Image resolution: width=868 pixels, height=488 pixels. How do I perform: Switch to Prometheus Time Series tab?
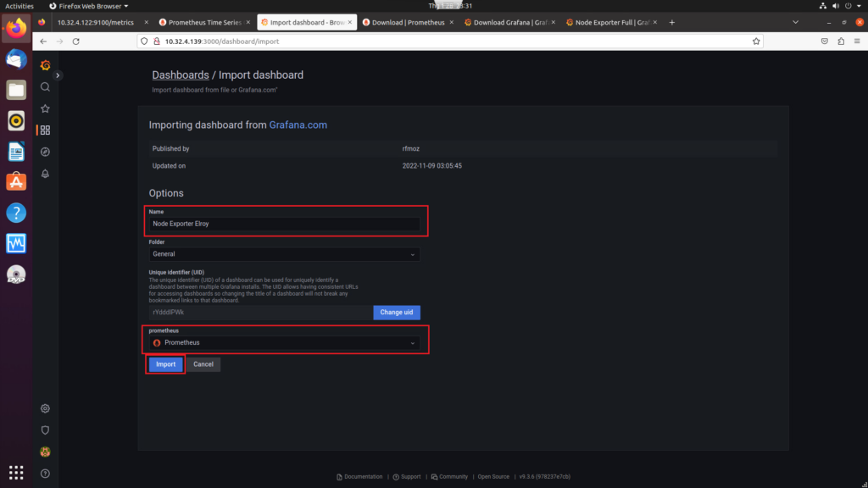coord(204,23)
